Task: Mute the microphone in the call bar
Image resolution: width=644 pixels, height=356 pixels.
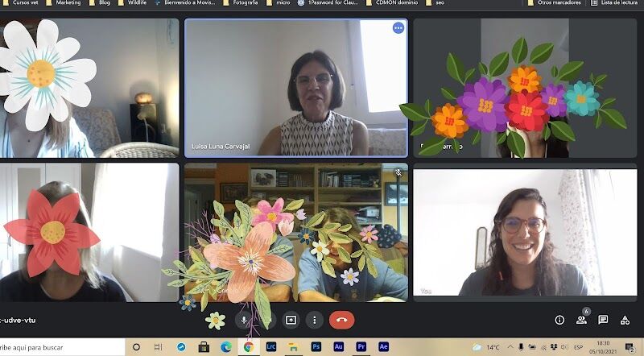Action: [x=244, y=320]
